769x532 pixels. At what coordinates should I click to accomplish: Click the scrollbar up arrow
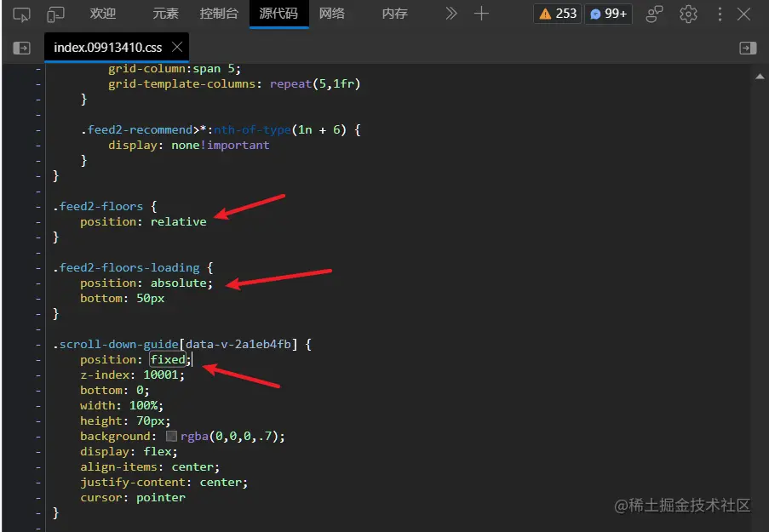click(760, 77)
